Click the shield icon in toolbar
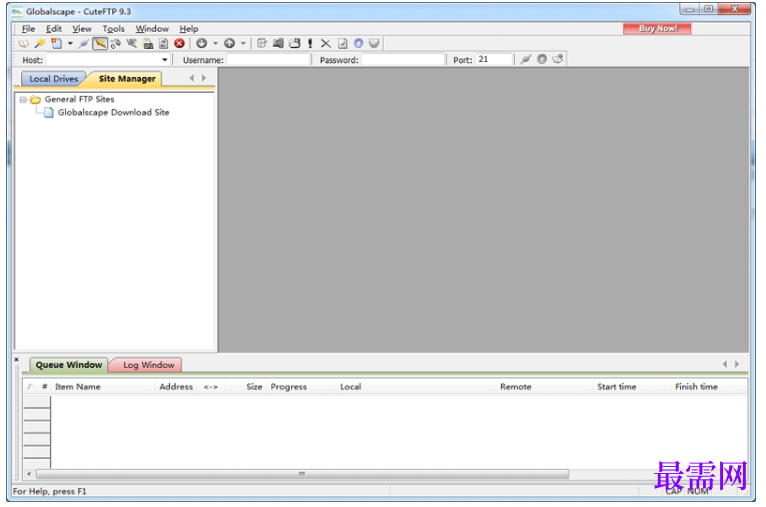Image resolution: width=766 pixels, height=507 pixels. coord(374,43)
